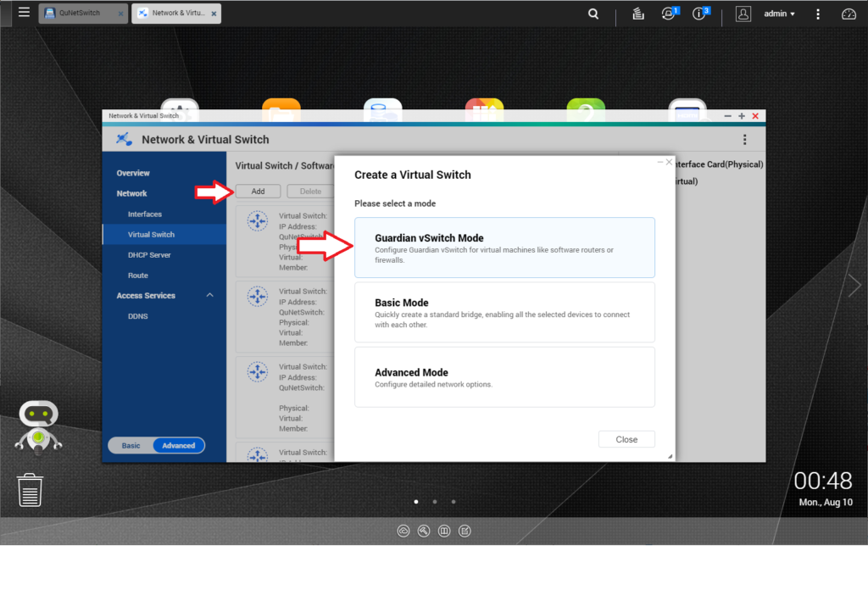Screen dimensions: 868x590
Task: Click the Delete virtual switch button
Action: [x=310, y=192]
